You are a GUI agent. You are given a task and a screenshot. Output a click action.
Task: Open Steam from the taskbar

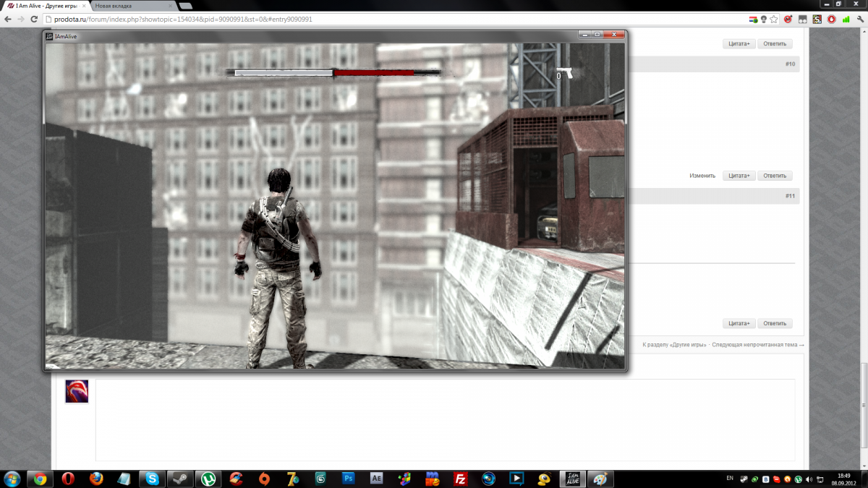point(179,479)
